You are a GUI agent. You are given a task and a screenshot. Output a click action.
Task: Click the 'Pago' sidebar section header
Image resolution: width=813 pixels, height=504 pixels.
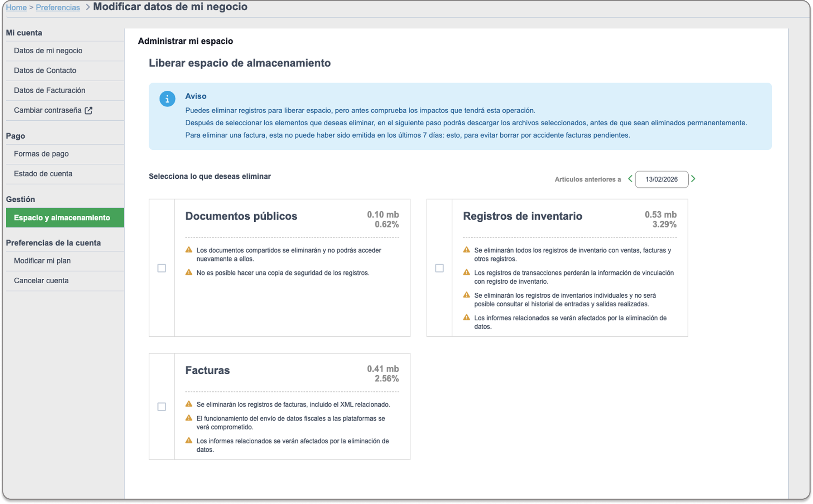(15, 136)
